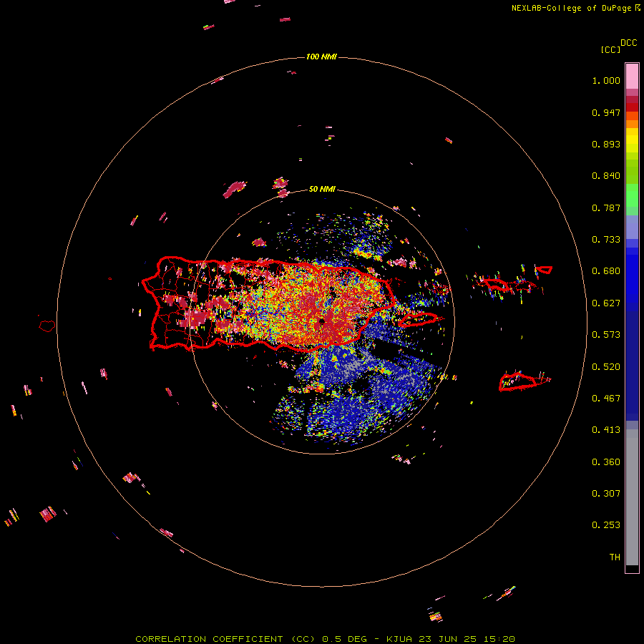Select the 0.947 scale value
644x644 pixels.
pos(606,112)
